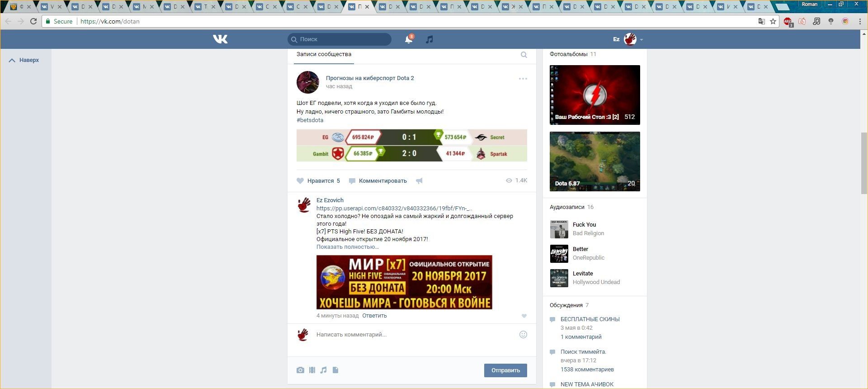Play Fuck You by Bad Religion
Viewport: 868px width, 389px height.
tap(559, 229)
